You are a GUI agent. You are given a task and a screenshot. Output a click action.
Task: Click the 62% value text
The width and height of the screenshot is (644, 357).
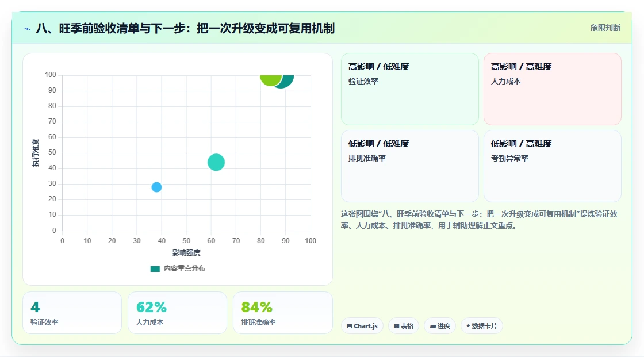tap(151, 308)
